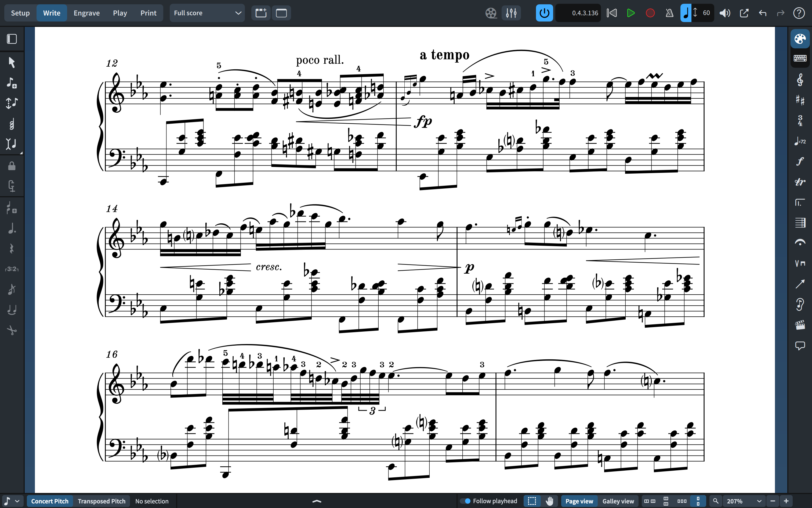The width and height of the screenshot is (812, 508).
Task: Show the video window
Action: pyautogui.click(x=491, y=13)
